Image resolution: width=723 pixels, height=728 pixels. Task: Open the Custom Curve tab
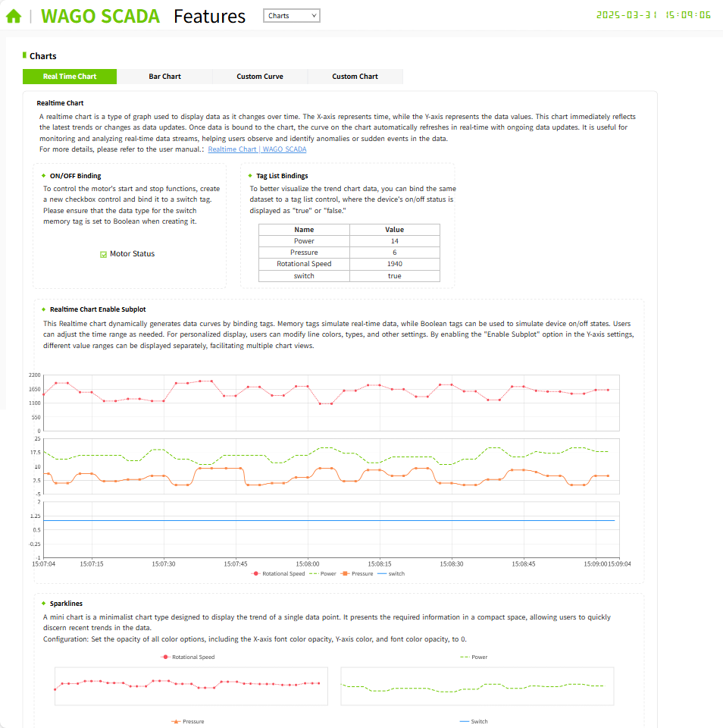[x=260, y=77]
